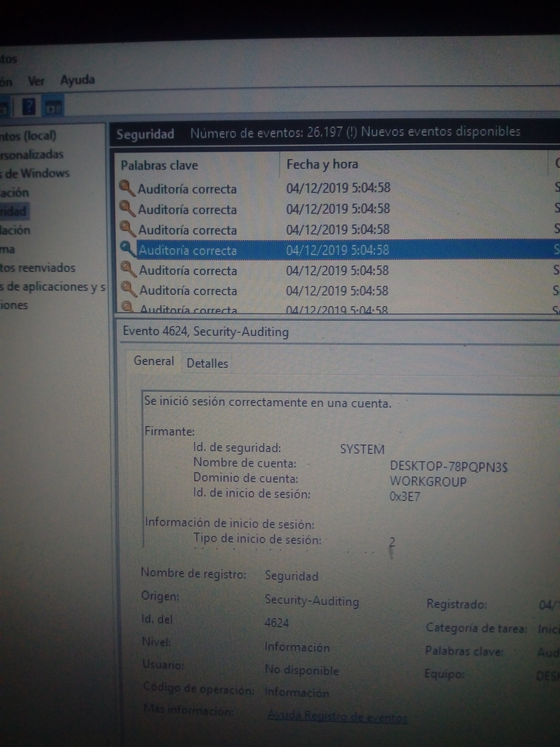Select Registros de aplicaciones y servicios tree node
The height and width of the screenshot is (747, 560).
(52, 287)
